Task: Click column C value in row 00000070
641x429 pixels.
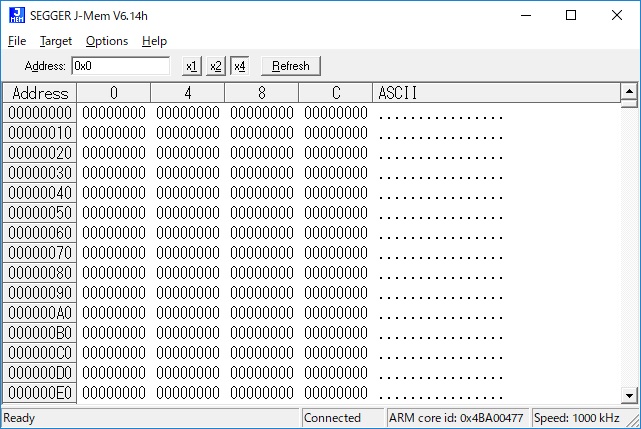Action: pos(336,253)
